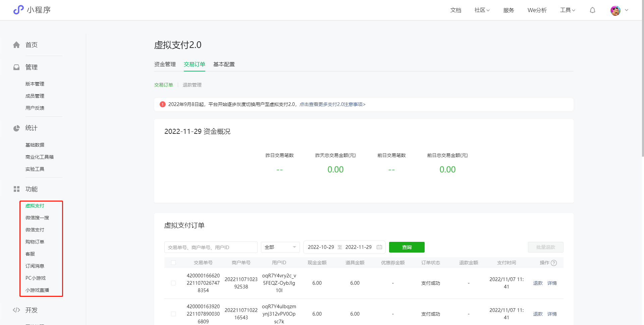Open 基础数据 in the sidebar
Image resolution: width=644 pixels, height=325 pixels.
click(x=35, y=145)
